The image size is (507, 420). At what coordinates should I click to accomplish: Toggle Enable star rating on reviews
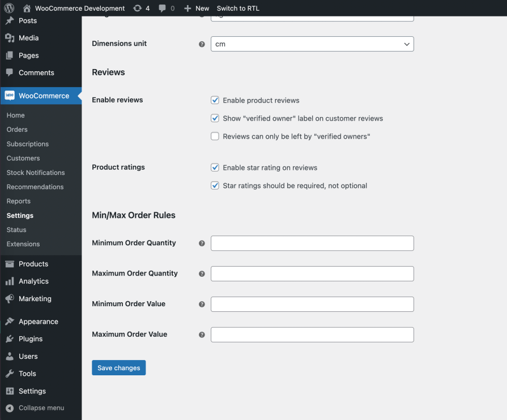tap(215, 168)
